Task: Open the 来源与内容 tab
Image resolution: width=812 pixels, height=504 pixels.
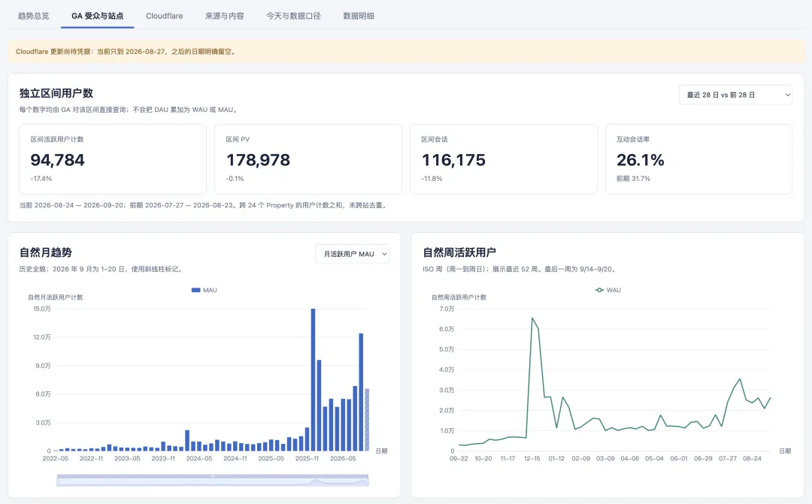Action: (224, 16)
